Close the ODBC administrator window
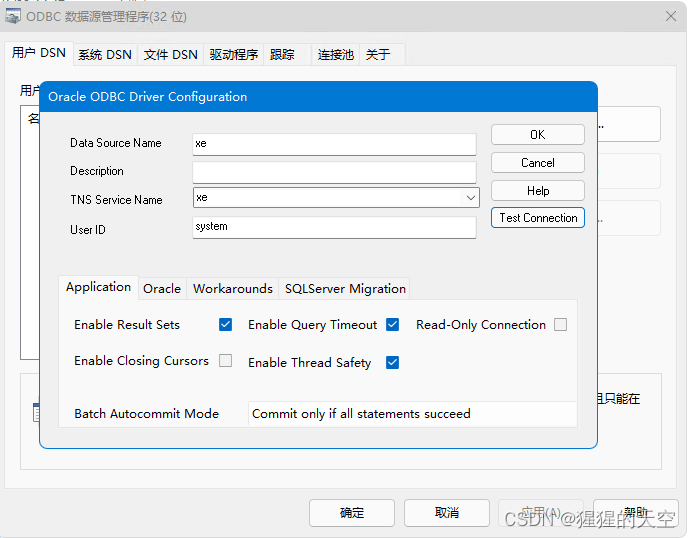The image size is (690, 538). [x=671, y=16]
